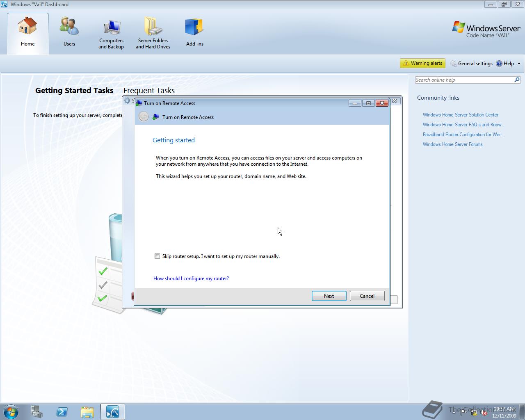Open the Home tab in the Dashboard
The image size is (525, 420).
(27, 33)
